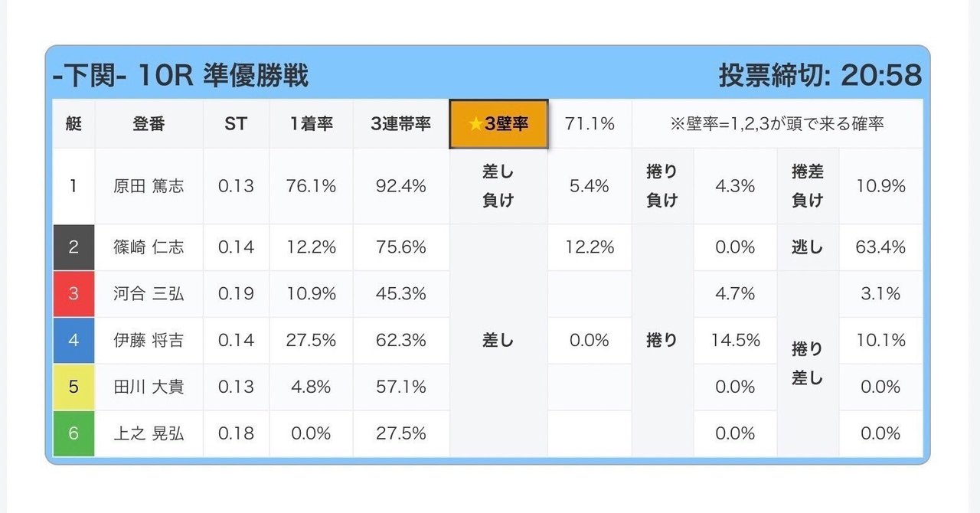
Task: Click racer name 篠崎 仁志
Action: (149, 247)
